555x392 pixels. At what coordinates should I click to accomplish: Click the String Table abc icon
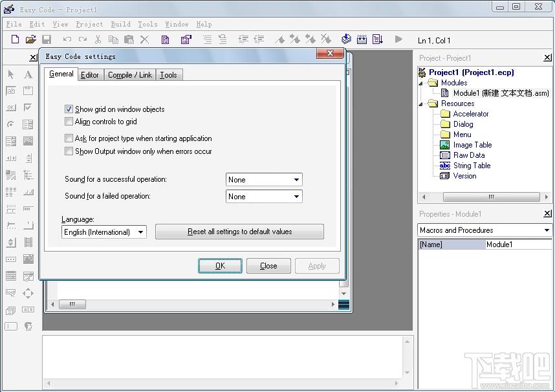pyautogui.click(x=444, y=166)
